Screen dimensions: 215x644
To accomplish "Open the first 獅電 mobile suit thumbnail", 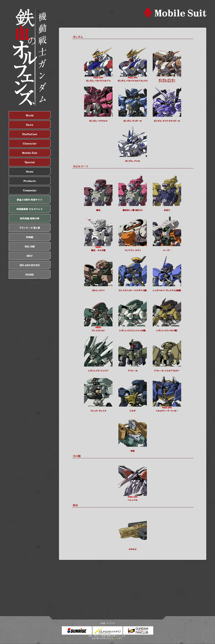I will 98,191.
